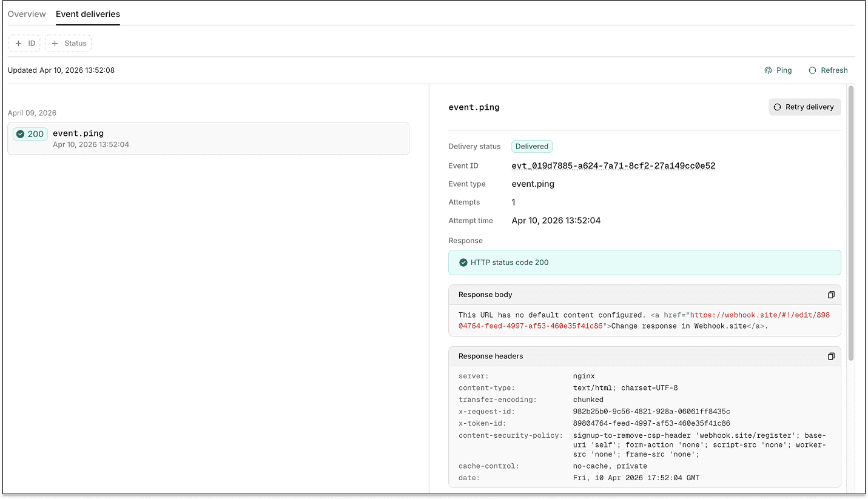Click the detail panel vertical scrollbar
Viewport: 868px width, 499px height.
[x=851, y=223]
